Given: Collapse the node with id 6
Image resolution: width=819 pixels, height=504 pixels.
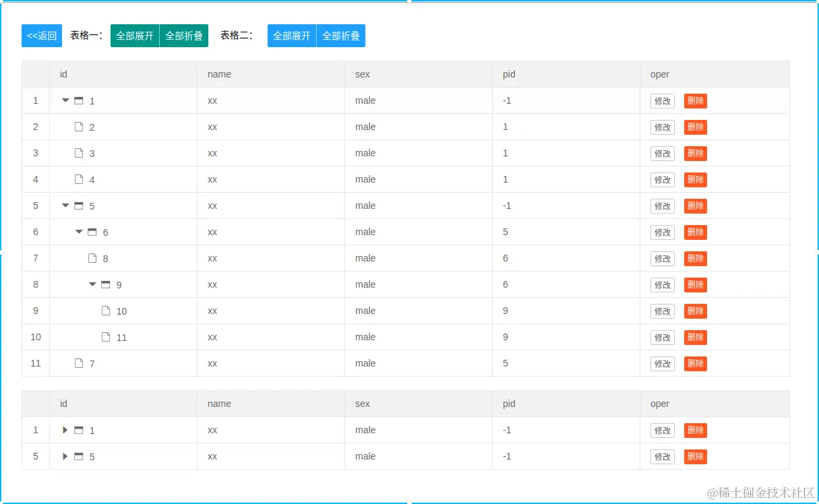Looking at the screenshot, I should coord(79,232).
